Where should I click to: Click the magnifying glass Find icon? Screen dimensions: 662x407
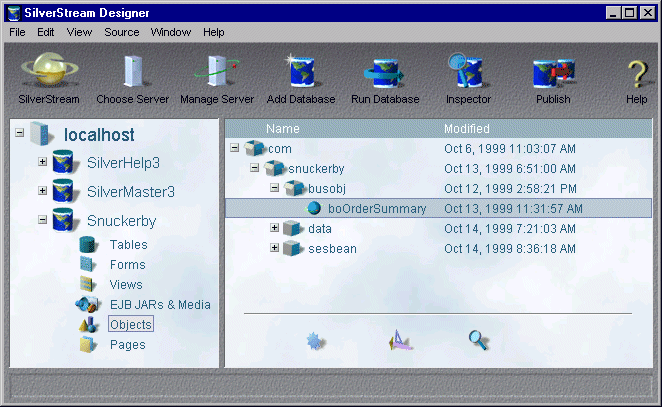pos(478,340)
